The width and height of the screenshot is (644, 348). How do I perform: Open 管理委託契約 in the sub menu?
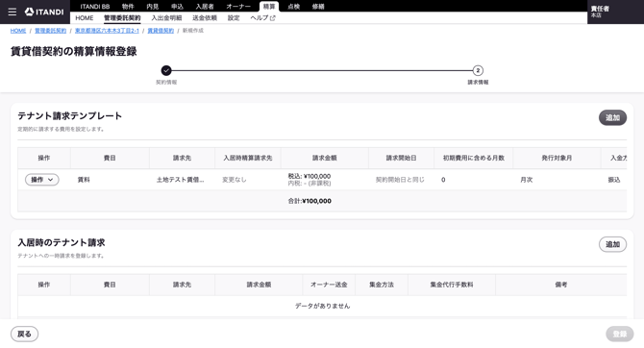122,18
